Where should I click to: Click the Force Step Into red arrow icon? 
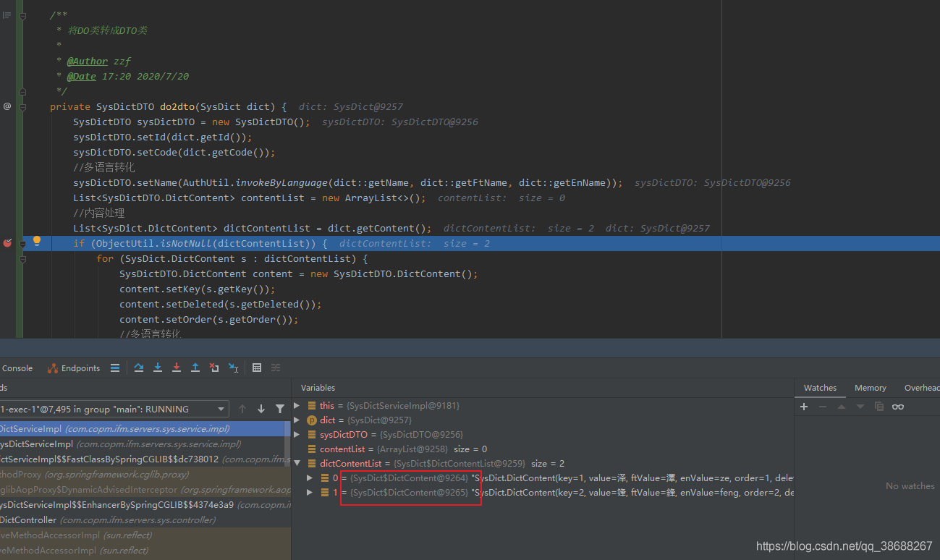(x=177, y=368)
